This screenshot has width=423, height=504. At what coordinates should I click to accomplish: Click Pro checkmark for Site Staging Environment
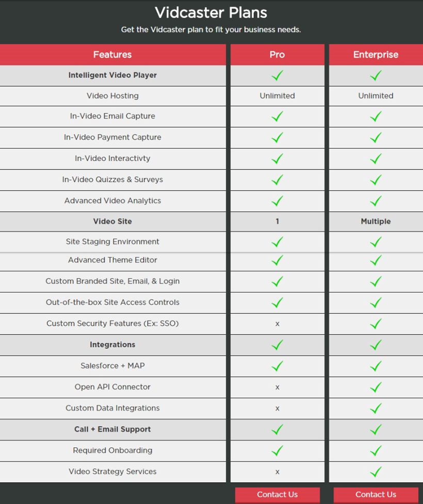278,242
